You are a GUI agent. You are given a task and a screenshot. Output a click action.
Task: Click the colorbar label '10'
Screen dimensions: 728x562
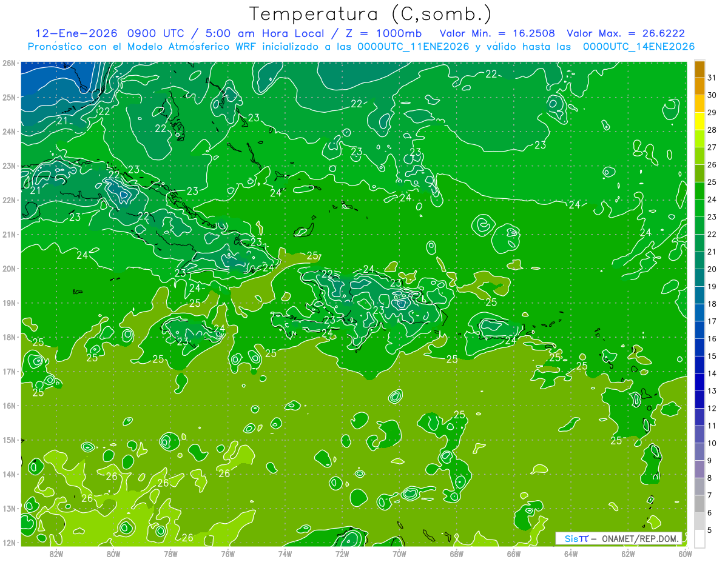pos(712,443)
